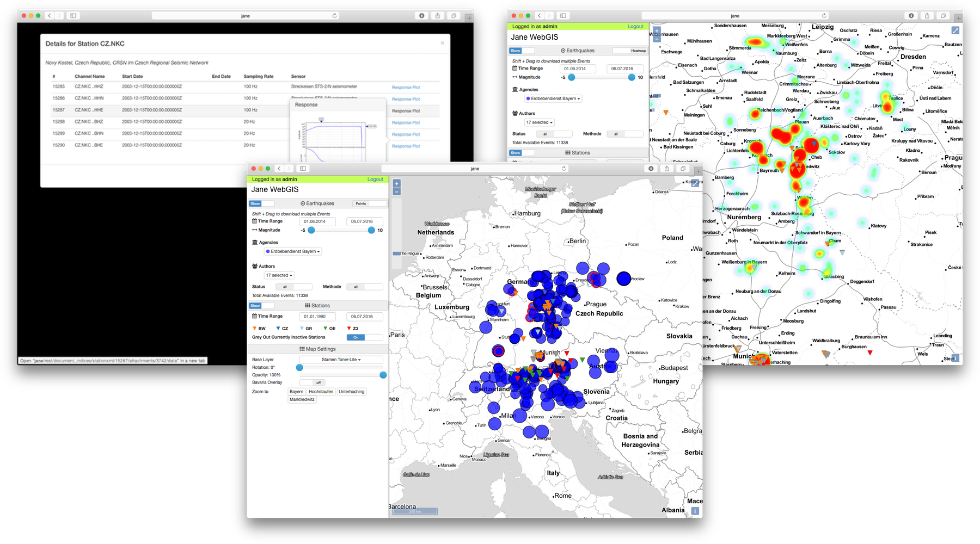The image size is (980, 544).
Task: Click the reload icon in center browser address bar
Action: click(x=564, y=169)
